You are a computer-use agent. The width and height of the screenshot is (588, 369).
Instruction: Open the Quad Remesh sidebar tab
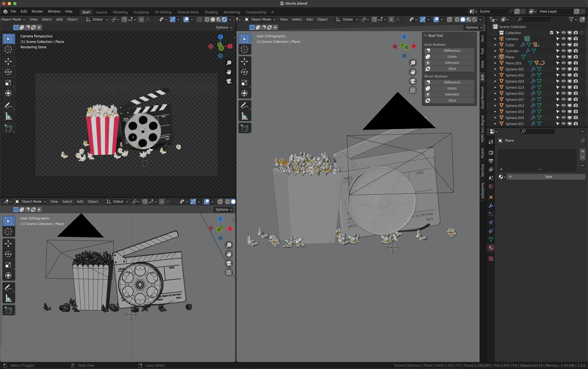pos(482,98)
